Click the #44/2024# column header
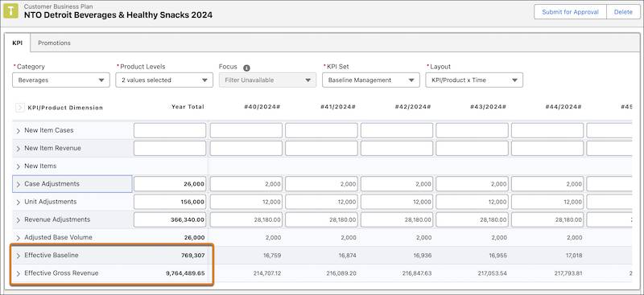644x295 pixels. (563, 107)
